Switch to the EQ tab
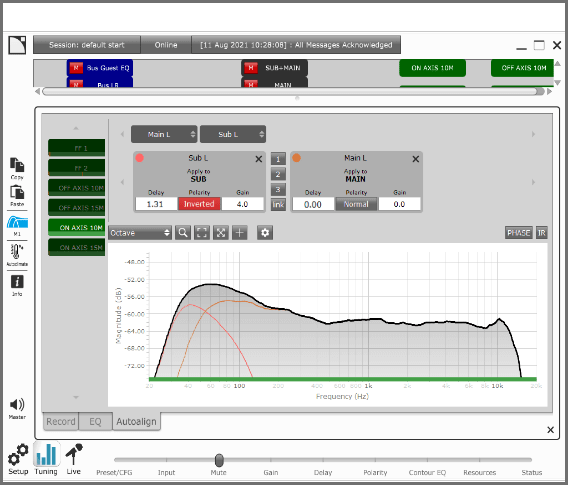This screenshot has height=485, width=568. 95,422
